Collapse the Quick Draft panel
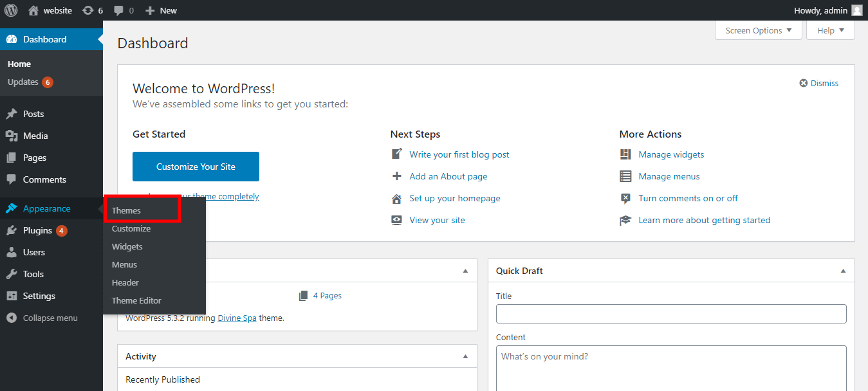 click(x=843, y=271)
